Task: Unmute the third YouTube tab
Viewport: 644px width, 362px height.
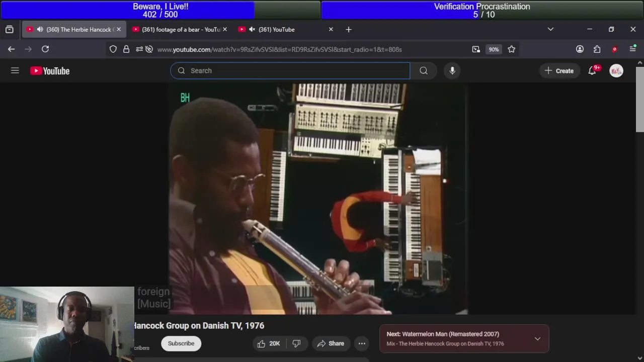Action: (x=252, y=29)
